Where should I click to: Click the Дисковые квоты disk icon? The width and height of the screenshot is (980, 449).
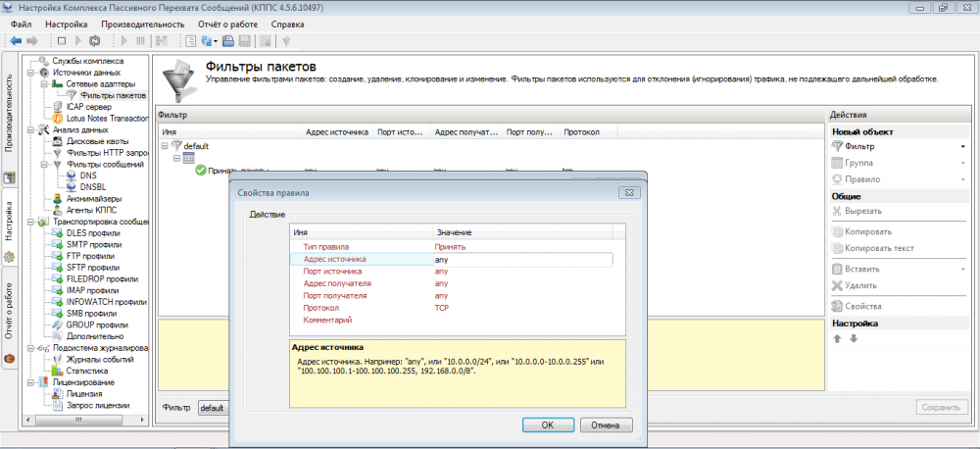click(58, 141)
